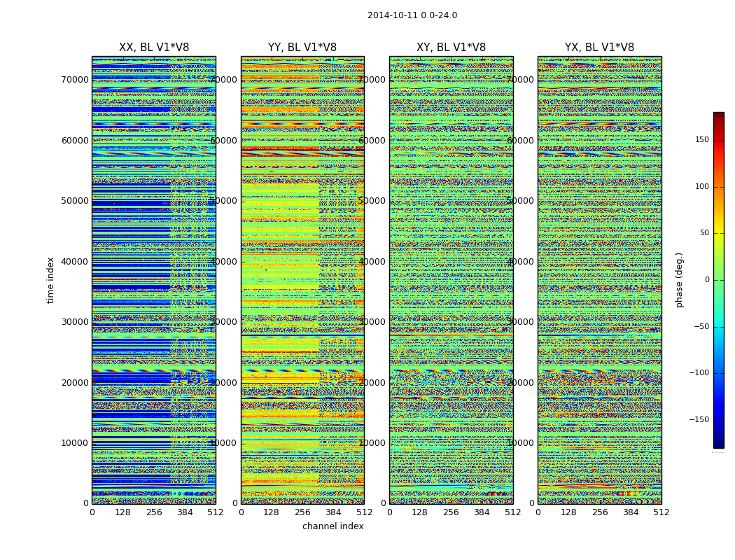Click the "phase (deg.)" colorbar label
Screen dimensions: 735x560
pos(679,280)
